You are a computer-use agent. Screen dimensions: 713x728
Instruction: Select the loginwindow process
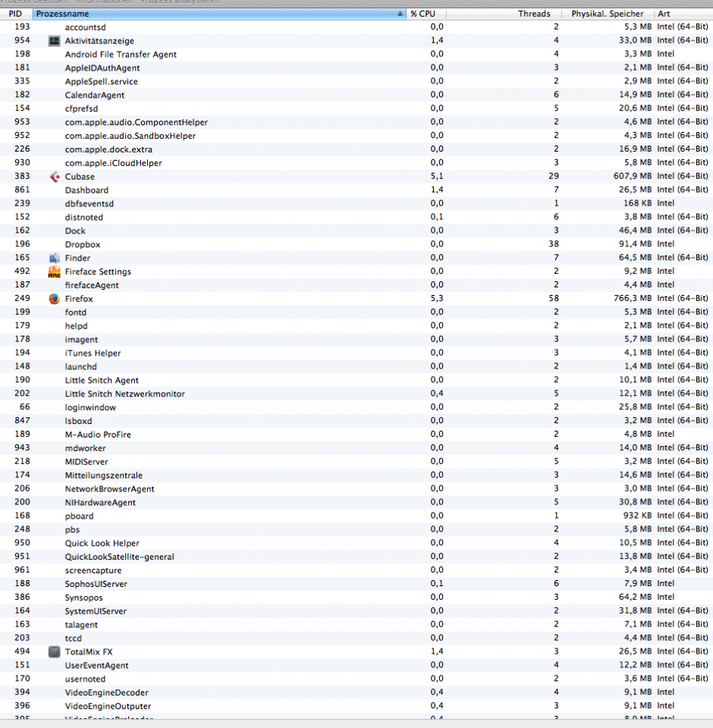(x=90, y=408)
